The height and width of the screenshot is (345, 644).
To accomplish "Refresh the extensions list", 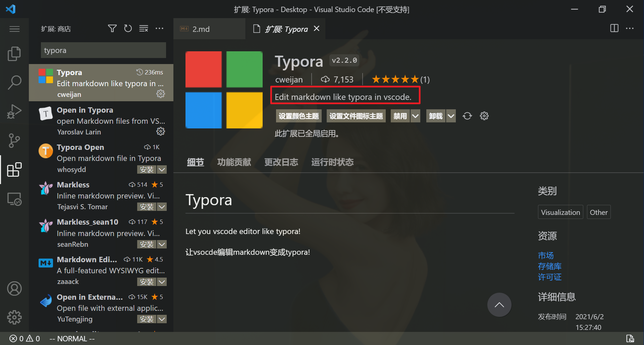I will tap(128, 28).
